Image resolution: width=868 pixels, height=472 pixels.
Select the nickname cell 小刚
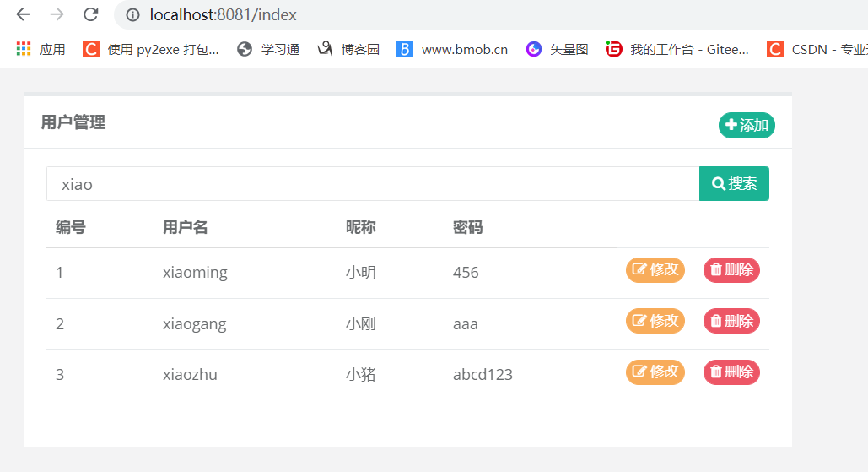pyautogui.click(x=360, y=323)
